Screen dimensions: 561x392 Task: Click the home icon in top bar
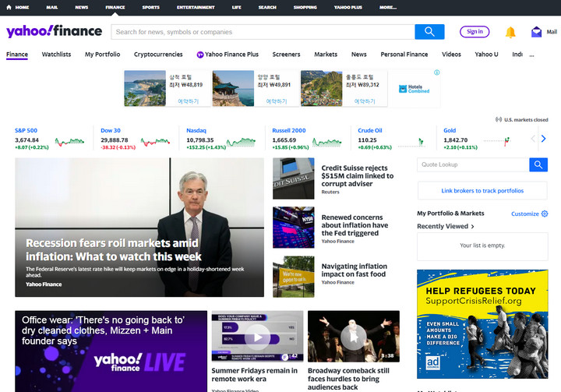(x=9, y=7)
